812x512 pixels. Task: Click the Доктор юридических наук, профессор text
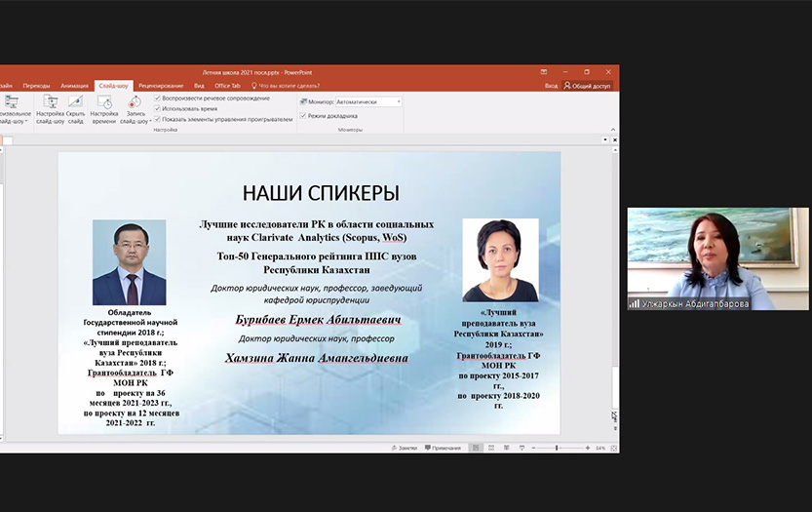coord(317,338)
